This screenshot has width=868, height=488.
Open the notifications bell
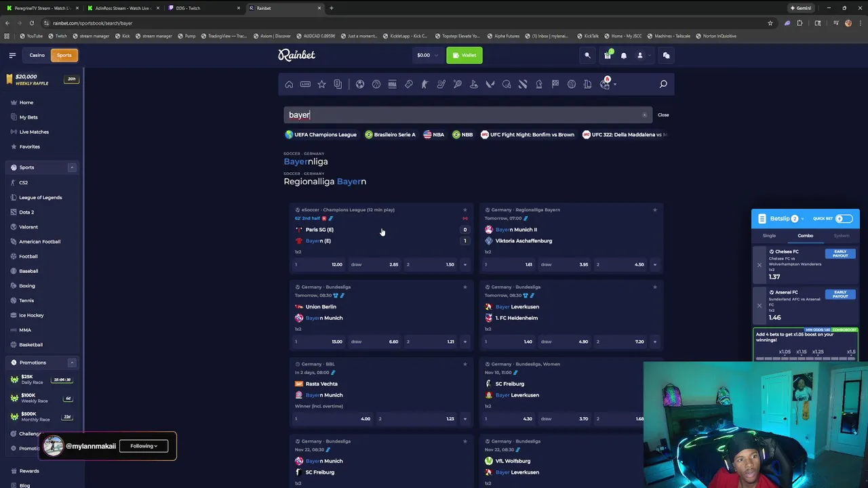(624, 56)
